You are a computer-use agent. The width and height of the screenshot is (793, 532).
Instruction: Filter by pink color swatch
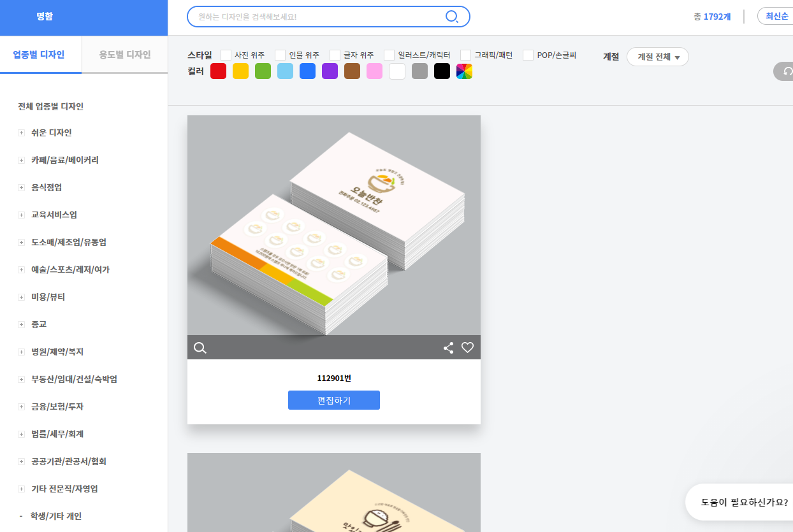375,71
